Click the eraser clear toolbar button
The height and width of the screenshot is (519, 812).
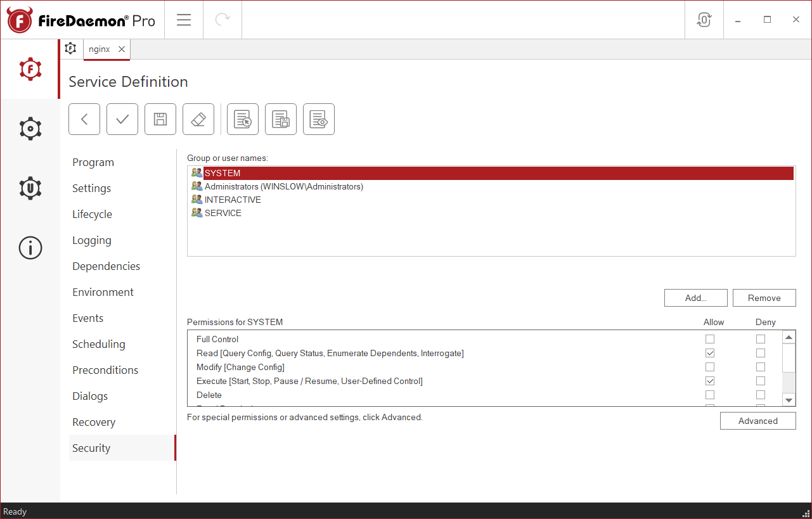[x=198, y=119]
